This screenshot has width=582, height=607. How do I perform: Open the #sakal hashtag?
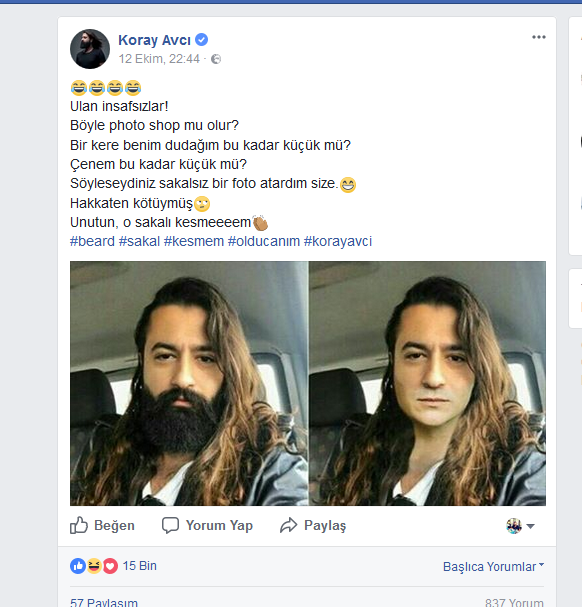(139, 241)
